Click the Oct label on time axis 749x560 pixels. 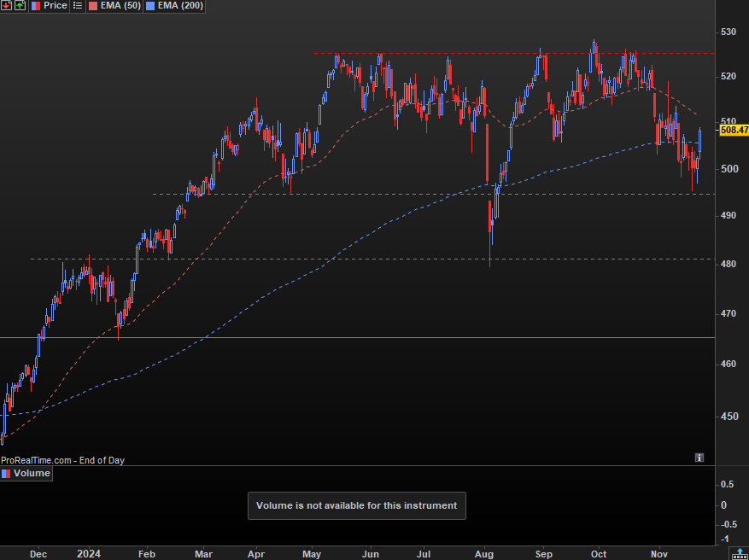pyautogui.click(x=599, y=554)
